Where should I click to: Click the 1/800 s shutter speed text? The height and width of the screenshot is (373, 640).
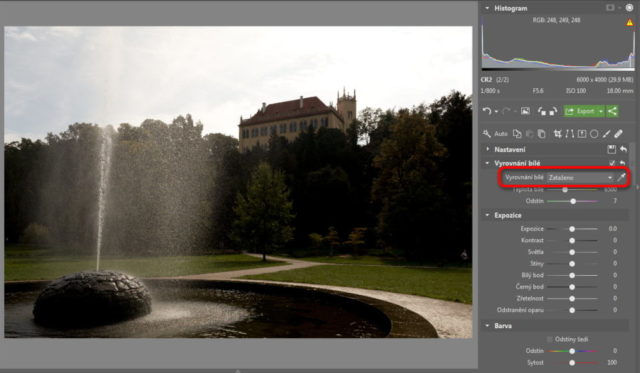point(490,91)
